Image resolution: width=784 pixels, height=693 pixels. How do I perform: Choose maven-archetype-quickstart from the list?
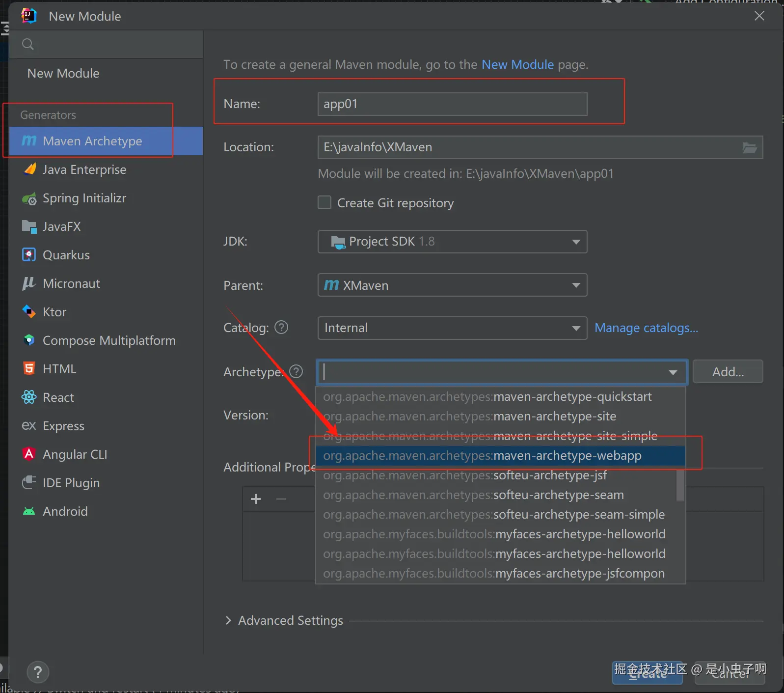point(500,396)
